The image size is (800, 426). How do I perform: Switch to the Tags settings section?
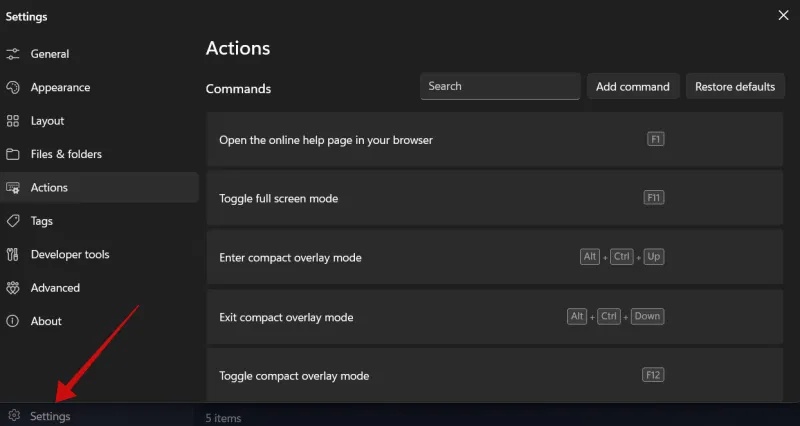[42, 221]
